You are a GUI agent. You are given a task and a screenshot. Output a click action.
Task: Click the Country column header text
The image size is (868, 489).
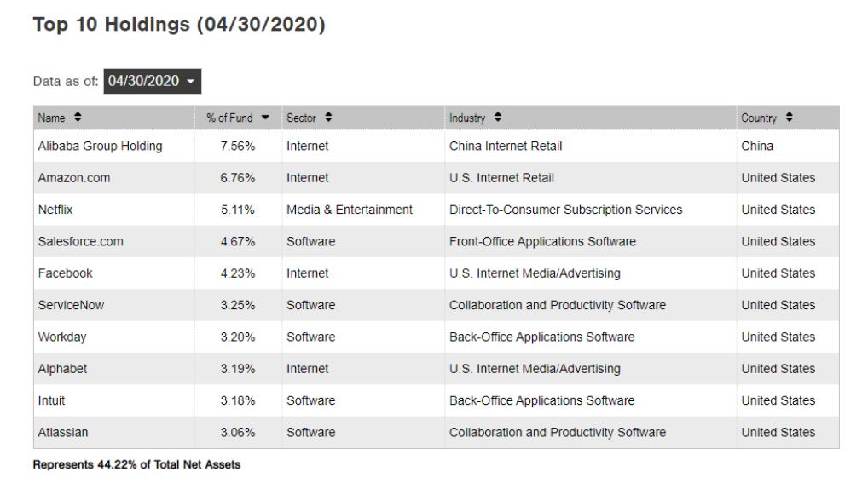click(759, 118)
